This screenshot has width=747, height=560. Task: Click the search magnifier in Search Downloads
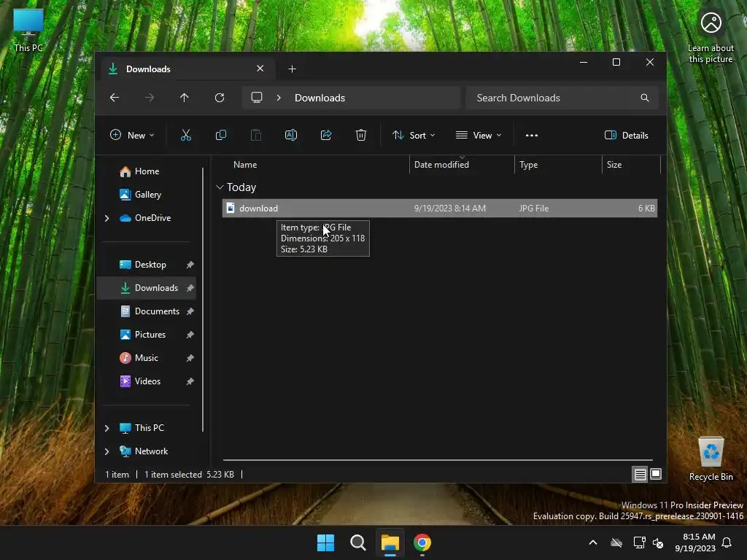pos(645,98)
